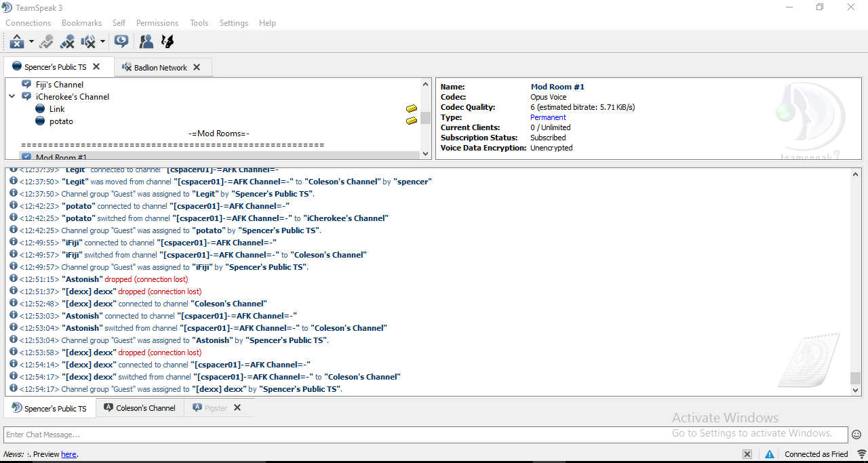The width and height of the screenshot is (868, 463).
Task: Open the dropdown arrow beside the muted speaker icon
Action: (x=102, y=42)
